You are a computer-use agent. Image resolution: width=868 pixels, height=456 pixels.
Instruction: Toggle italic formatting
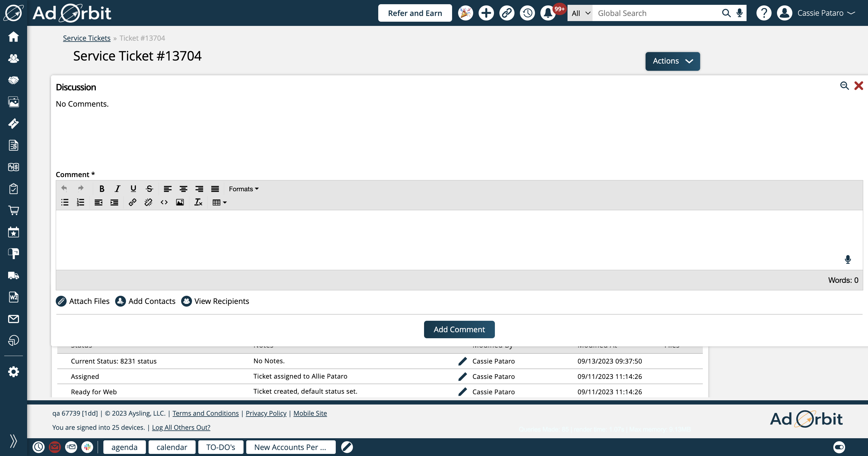[x=117, y=189]
